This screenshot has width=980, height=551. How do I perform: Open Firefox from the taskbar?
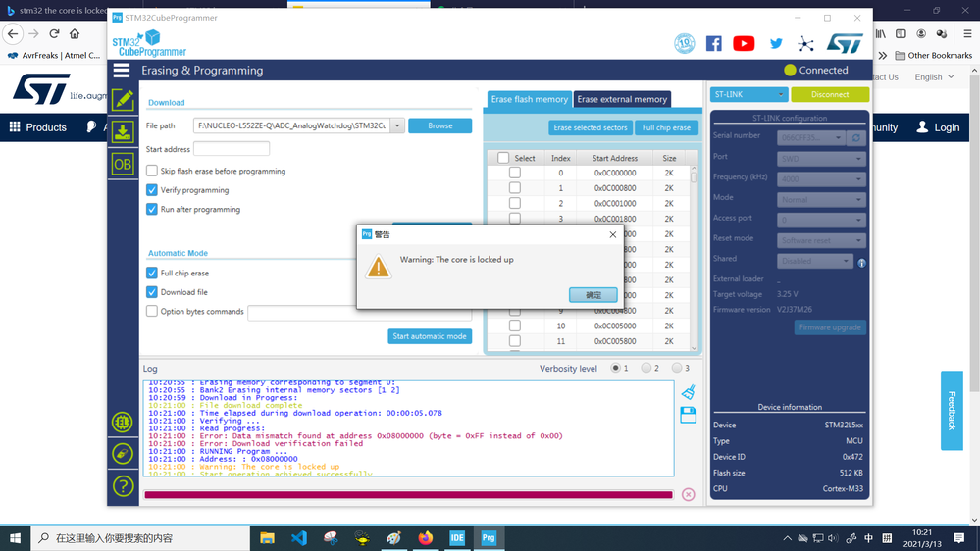point(426,538)
